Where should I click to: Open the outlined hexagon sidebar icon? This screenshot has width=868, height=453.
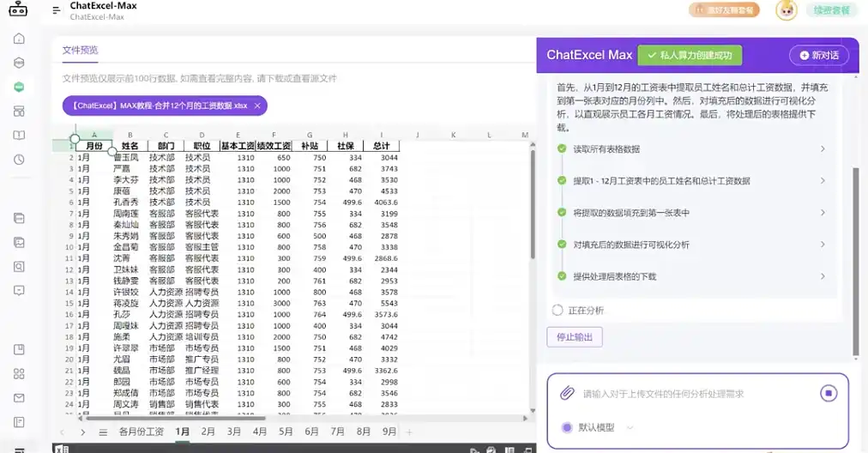19,63
